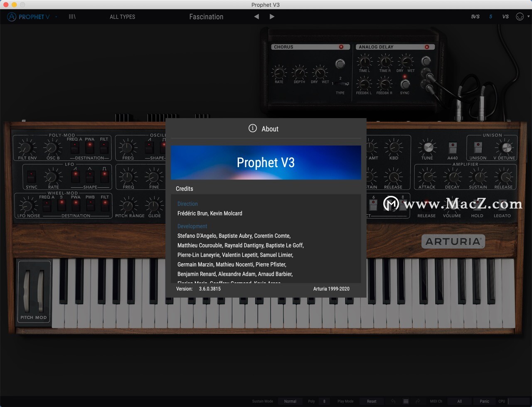
Task: Click the Glide knob
Action: (154, 205)
